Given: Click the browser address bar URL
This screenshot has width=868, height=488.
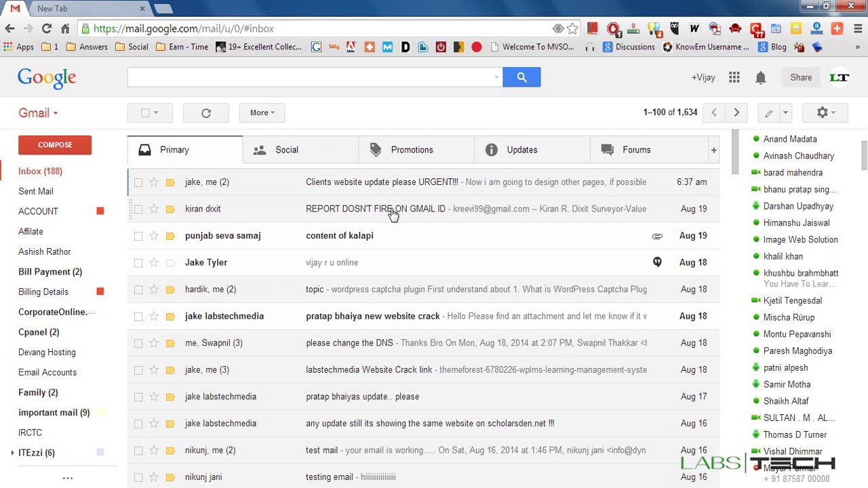Looking at the screenshot, I should click(x=183, y=28).
